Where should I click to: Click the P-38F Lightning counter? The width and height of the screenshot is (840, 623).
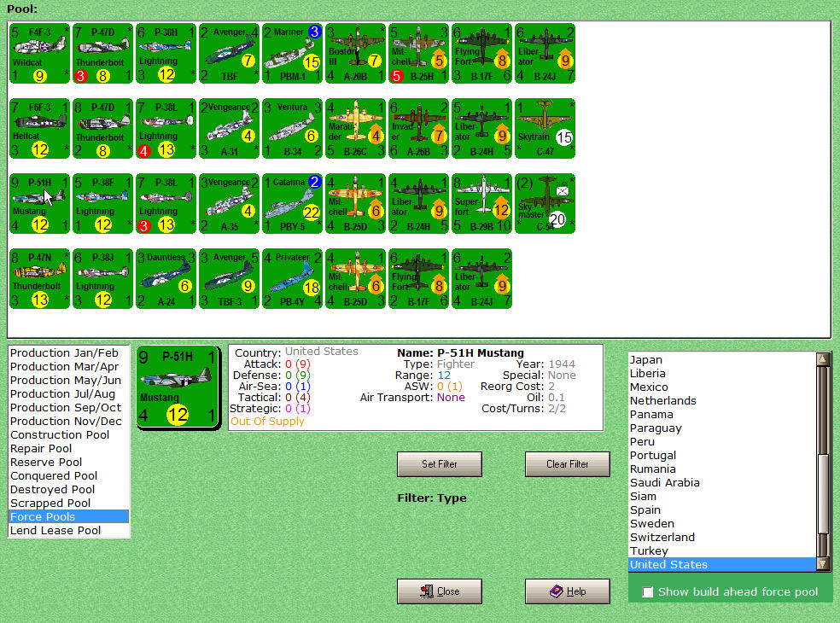point(102,204)
